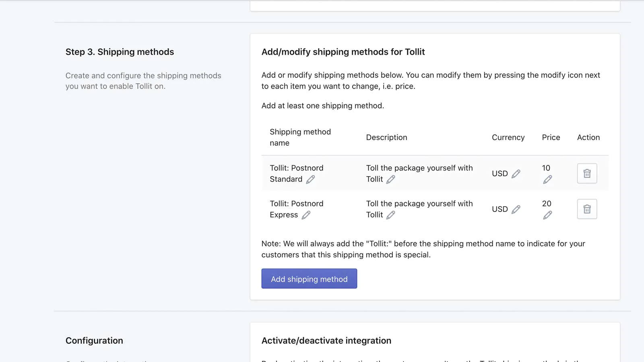This screenshot has width=644, height=362.
Task: Click pencil icon under price 10
Action: pos(547,179)
